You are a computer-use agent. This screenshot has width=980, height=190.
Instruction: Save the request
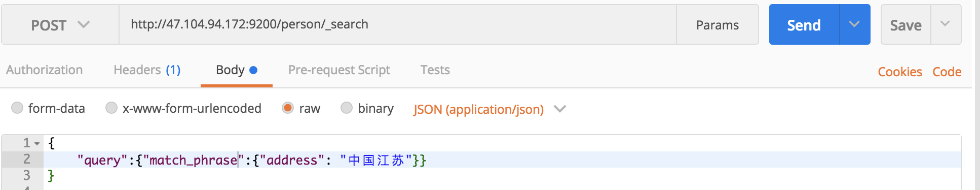[906, 25]
